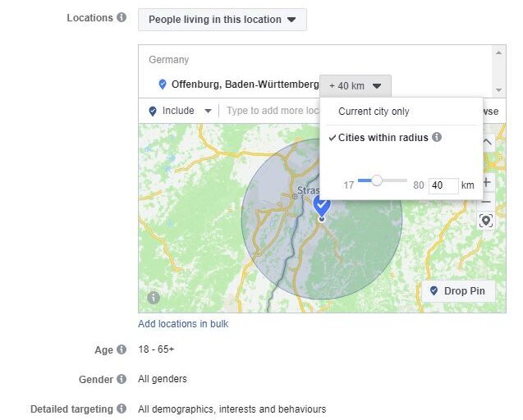
Task: Click the info icon beside Cities within radius
Action: coord(438,138)
